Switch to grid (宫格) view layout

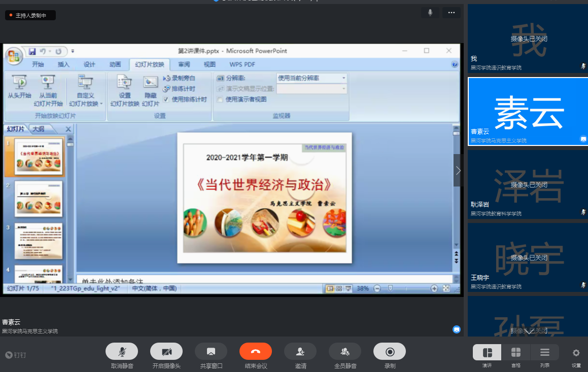pyautogui.click(x=516, y=352)
